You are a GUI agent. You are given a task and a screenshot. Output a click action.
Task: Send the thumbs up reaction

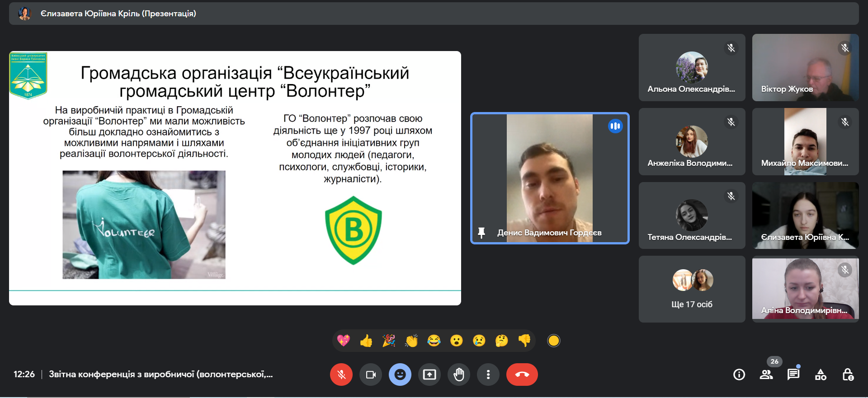366,341
